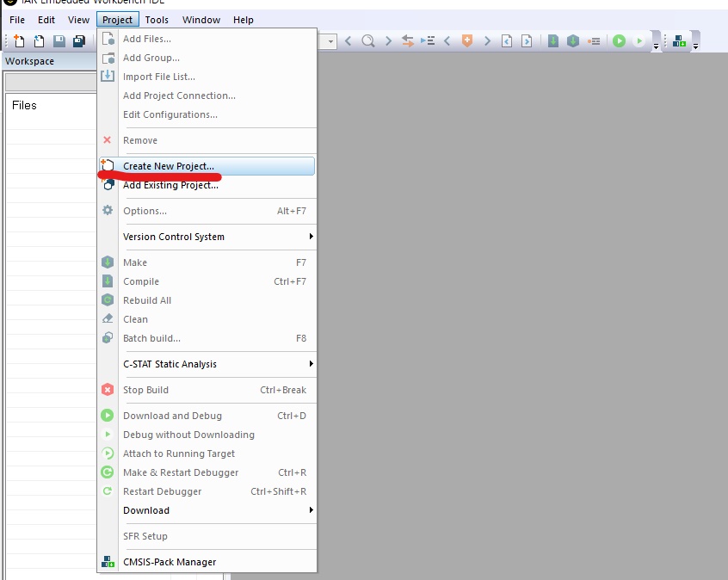Image resolution: width=728 pixels, height=580 pixels.
Task: Click the Find magnifier icon in toolbar
Action: pos(368,40)
